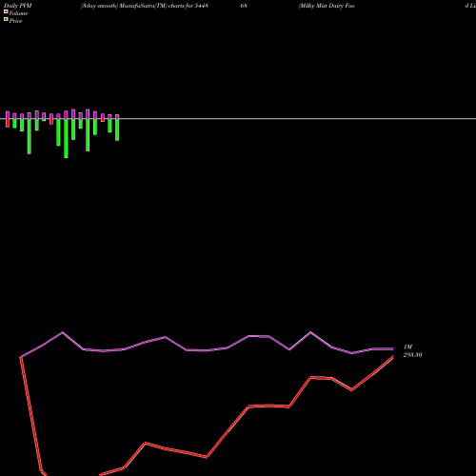The height and width of the screenshot is (476, 476).
Task: Click the Price legend color swatch
Action: coord(6,19)
